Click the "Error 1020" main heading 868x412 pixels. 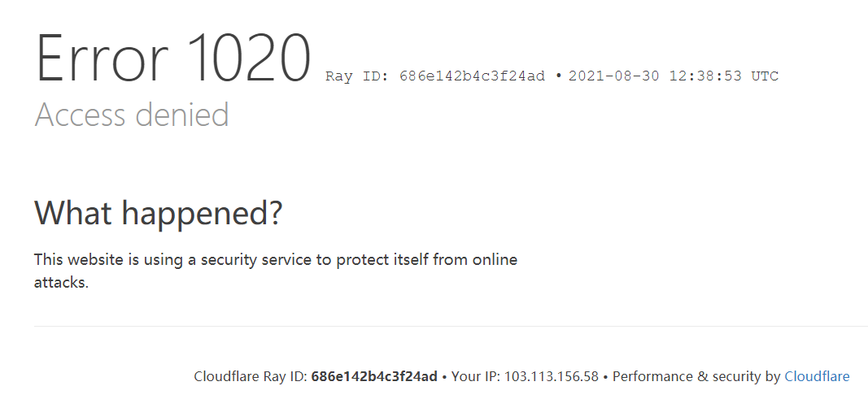pyautogui.click(x=173, y=59)
